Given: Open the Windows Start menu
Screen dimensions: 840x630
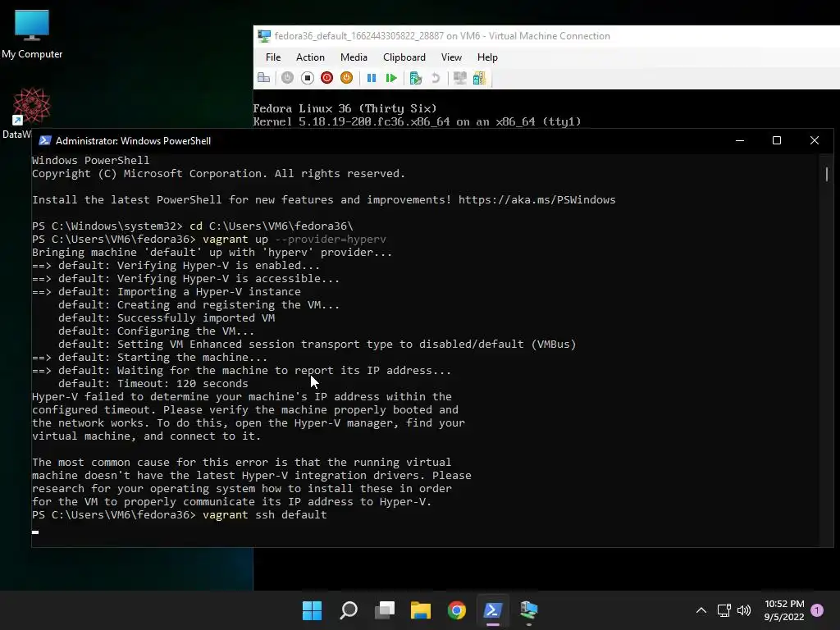Looking at the screenshot, I should point(312,610).
